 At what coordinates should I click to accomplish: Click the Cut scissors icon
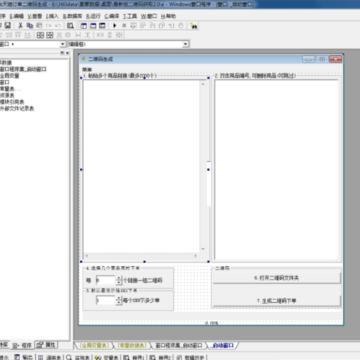(20, 25)
